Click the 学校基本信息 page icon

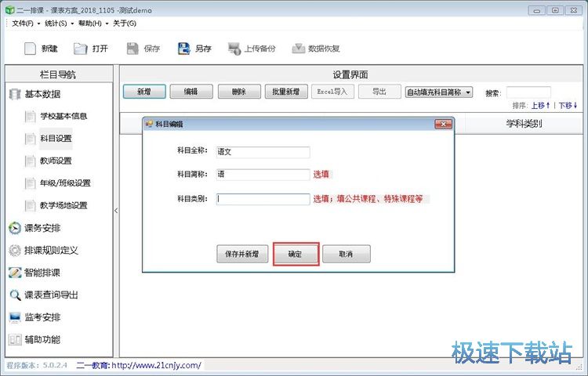tap(30, 117)
